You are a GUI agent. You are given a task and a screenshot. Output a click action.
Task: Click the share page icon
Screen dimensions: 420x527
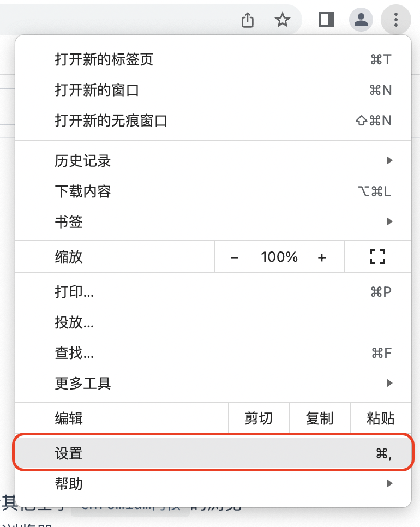click(x=248, y=21)
